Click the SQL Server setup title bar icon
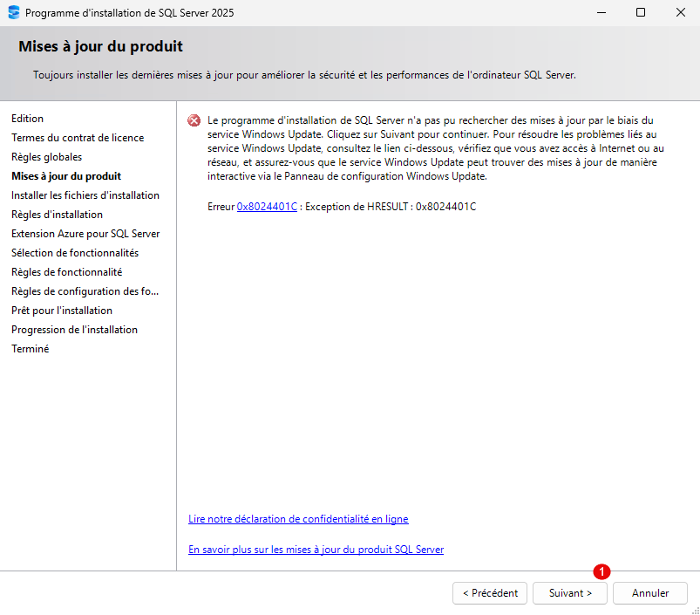Viewport: 700px width, 615px height. coord(14,12)
